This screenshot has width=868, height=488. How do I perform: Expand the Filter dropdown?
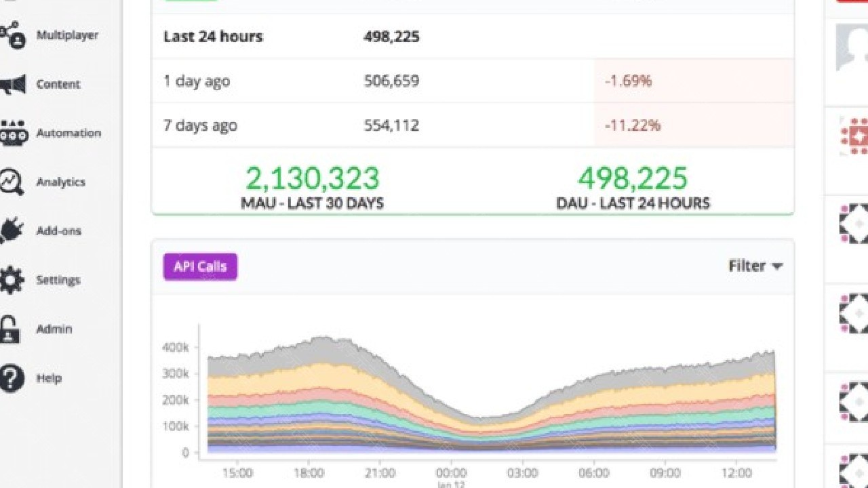coord(755,266)
